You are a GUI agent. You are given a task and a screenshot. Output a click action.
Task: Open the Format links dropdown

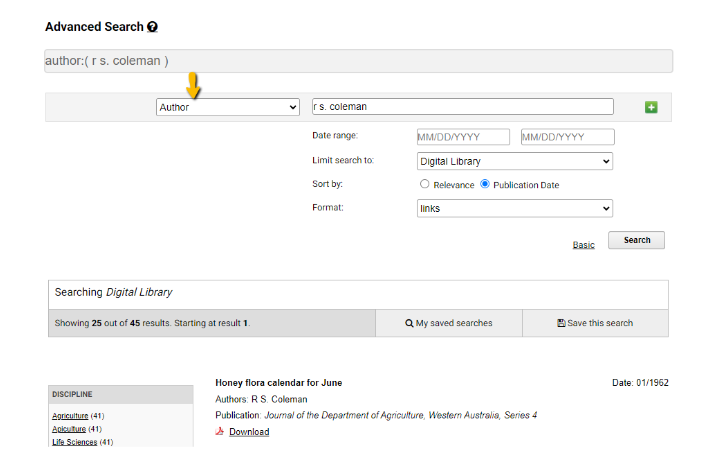514,208
